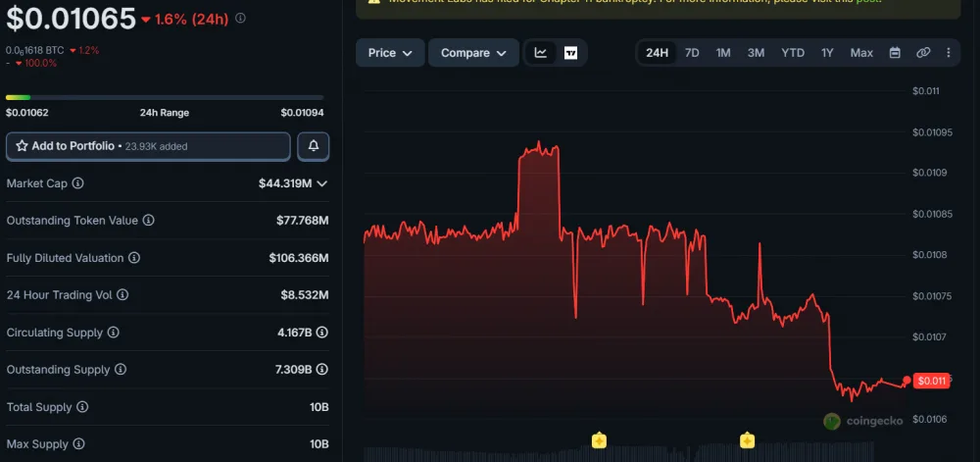Click the $0.01062 24h low value
Screen dimensions: 980x462
pos(26,113)
